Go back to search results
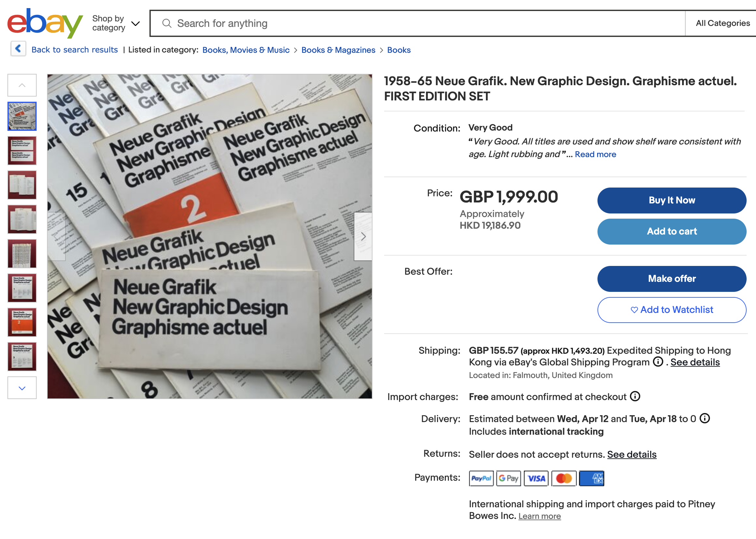The width and height of the screenshot is (756, 539). pyautogui.click(x=75, y=50)
